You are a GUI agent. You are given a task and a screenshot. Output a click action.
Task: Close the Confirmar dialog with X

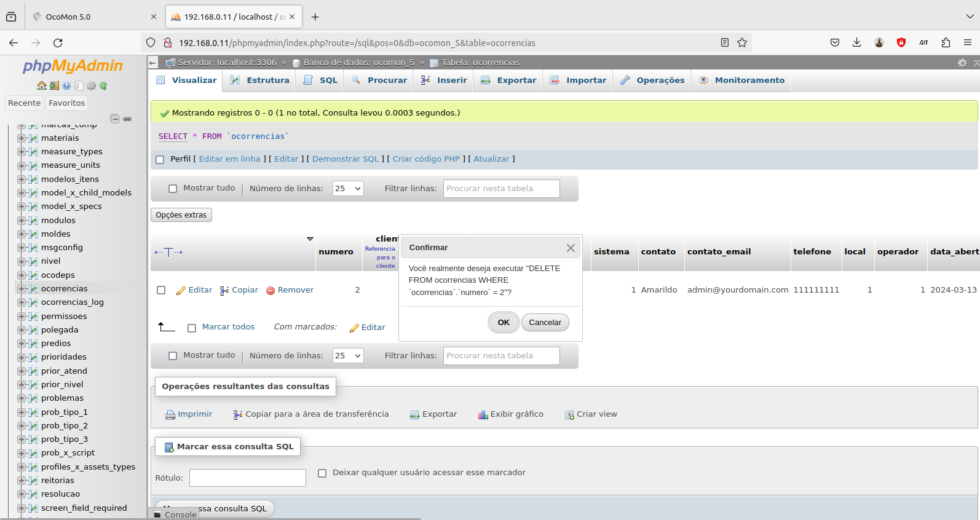click(571, 248)
